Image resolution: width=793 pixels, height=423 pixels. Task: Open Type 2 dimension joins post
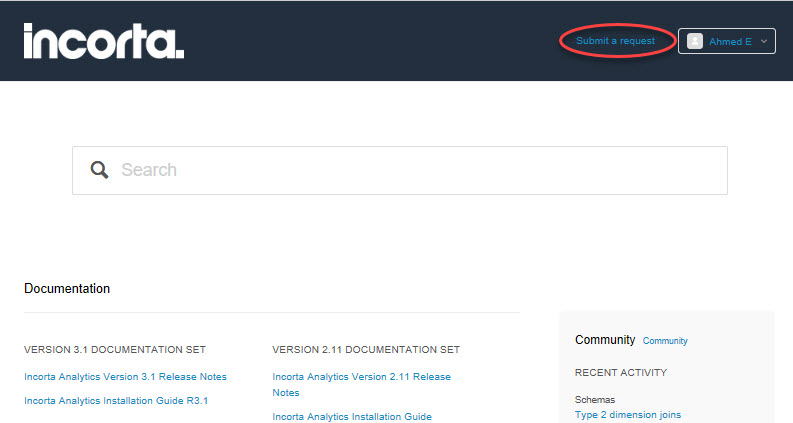pyautogui.click(x=628, y=415)
